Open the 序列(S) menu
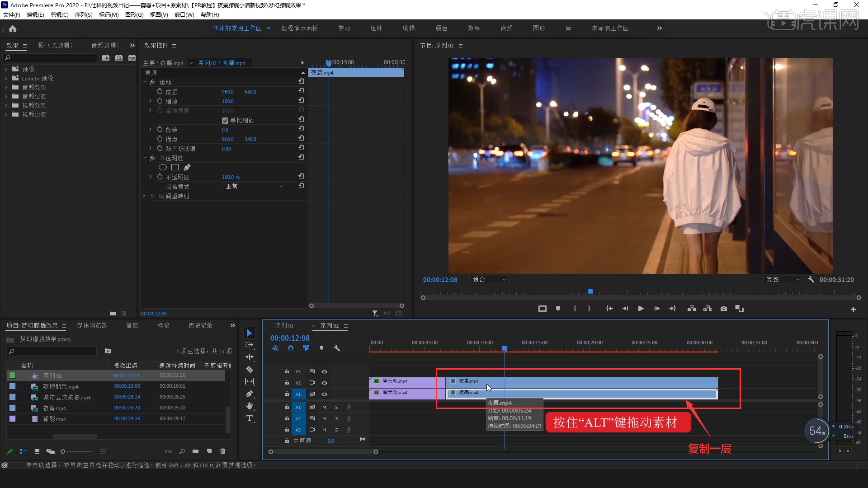The width and height of the screenshot is (868, 488). tap(84, 15)
